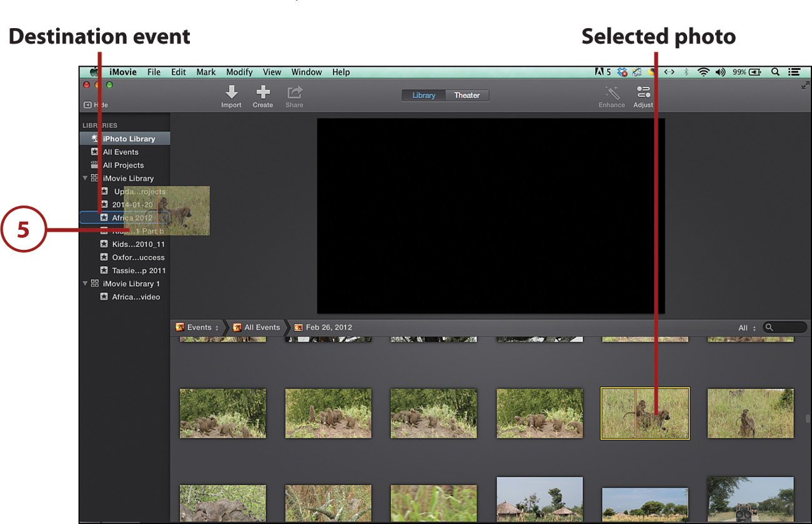Click the black viewer preview area

[x=491, y=216]
